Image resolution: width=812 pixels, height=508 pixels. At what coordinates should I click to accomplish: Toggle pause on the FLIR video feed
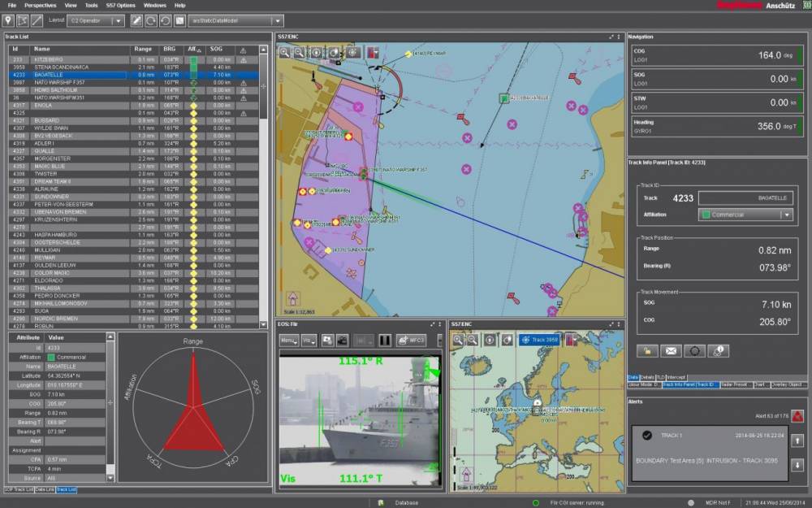384,340
